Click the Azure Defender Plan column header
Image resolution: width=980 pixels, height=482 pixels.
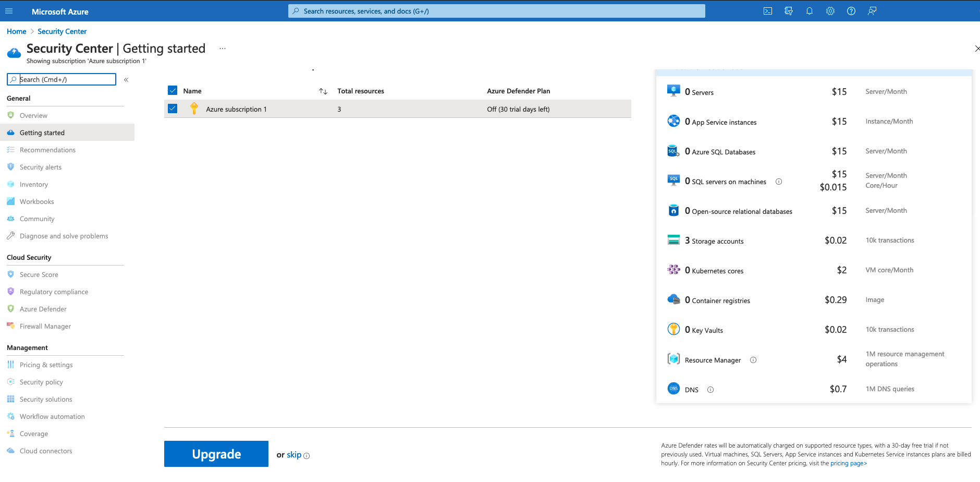[x=519, y=91]
